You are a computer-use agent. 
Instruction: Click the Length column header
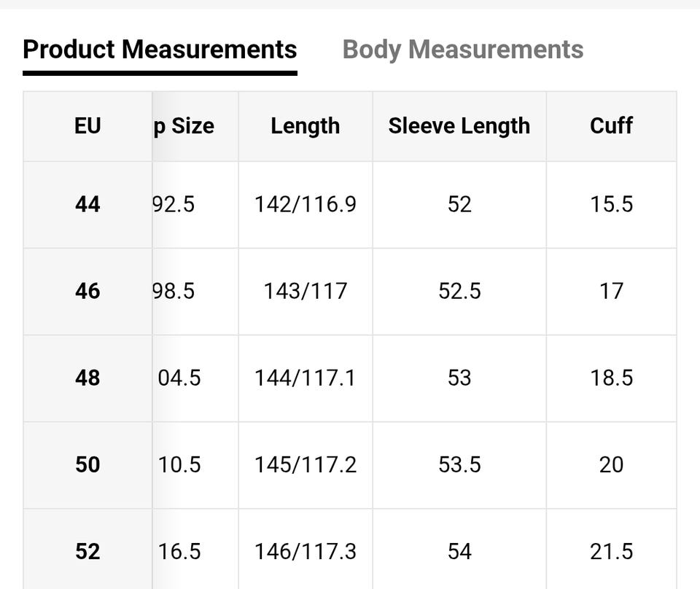(305, 126)
